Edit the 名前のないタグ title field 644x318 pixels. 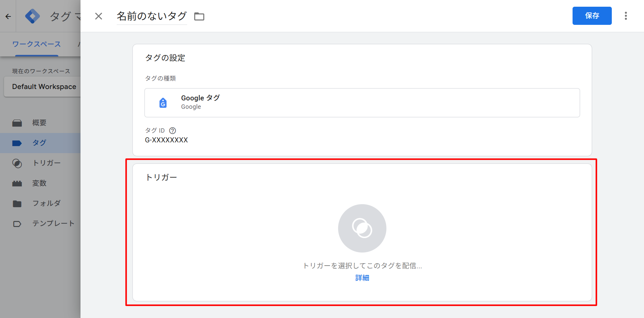[x=152, y=16]
